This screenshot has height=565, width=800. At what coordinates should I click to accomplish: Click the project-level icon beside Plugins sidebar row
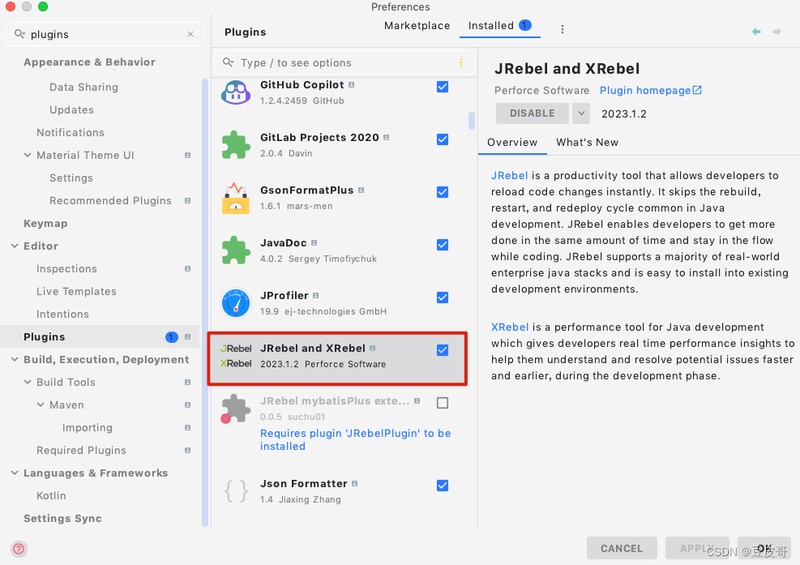187,337
